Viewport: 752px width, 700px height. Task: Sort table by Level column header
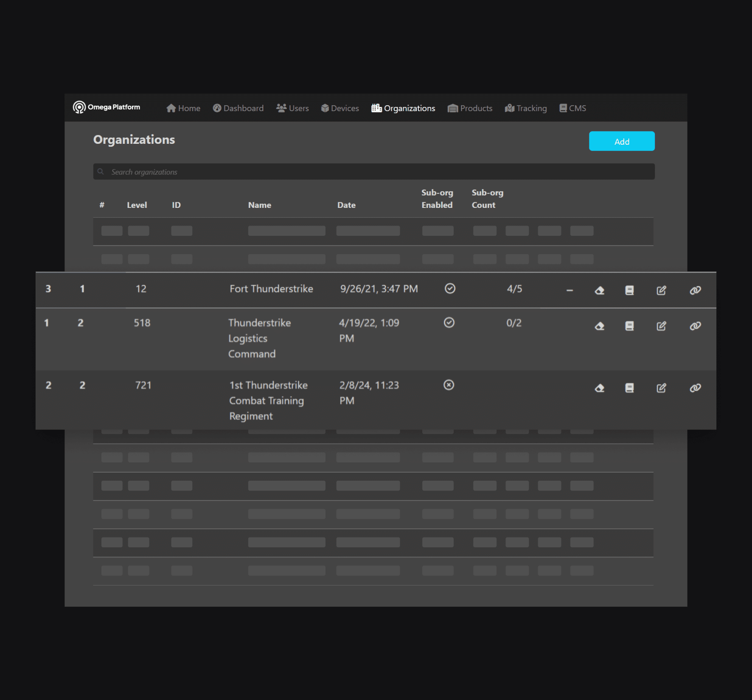click(137, 205)
